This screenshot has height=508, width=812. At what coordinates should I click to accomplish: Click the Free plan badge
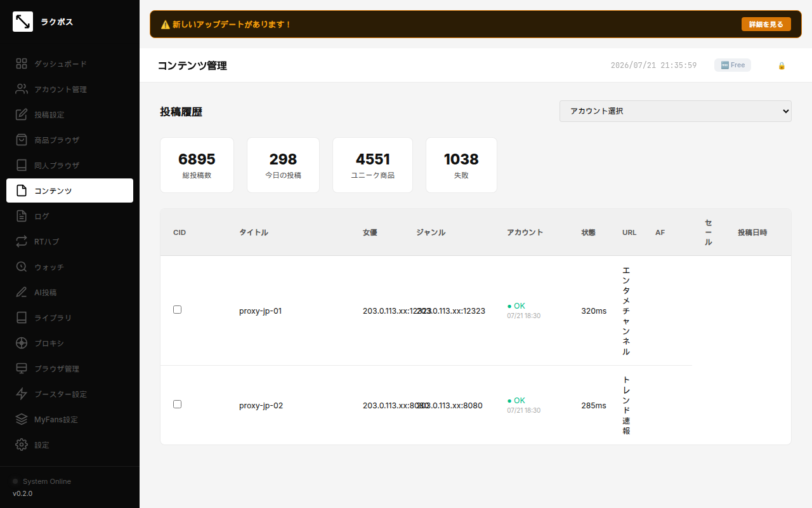(x=733, y=65)
